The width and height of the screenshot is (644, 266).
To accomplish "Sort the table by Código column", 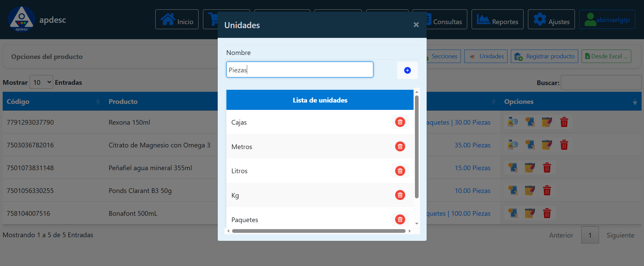I will click(x=54, y=101).
